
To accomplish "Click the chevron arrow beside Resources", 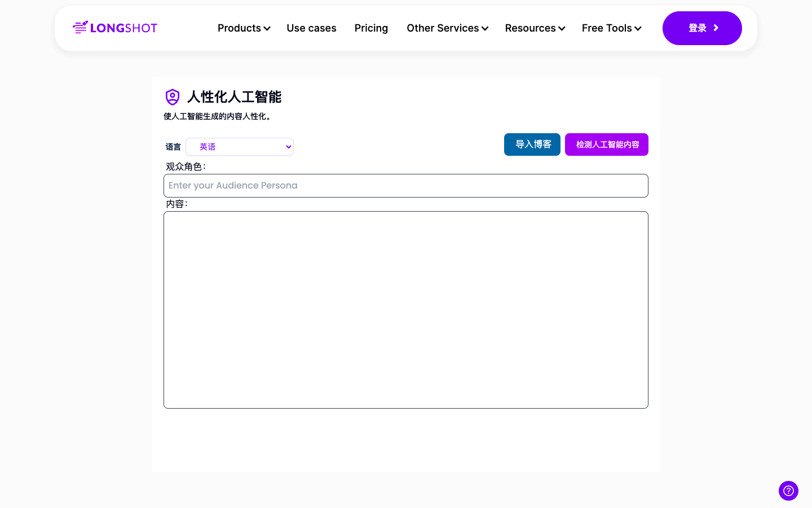I will pos(562,29).
